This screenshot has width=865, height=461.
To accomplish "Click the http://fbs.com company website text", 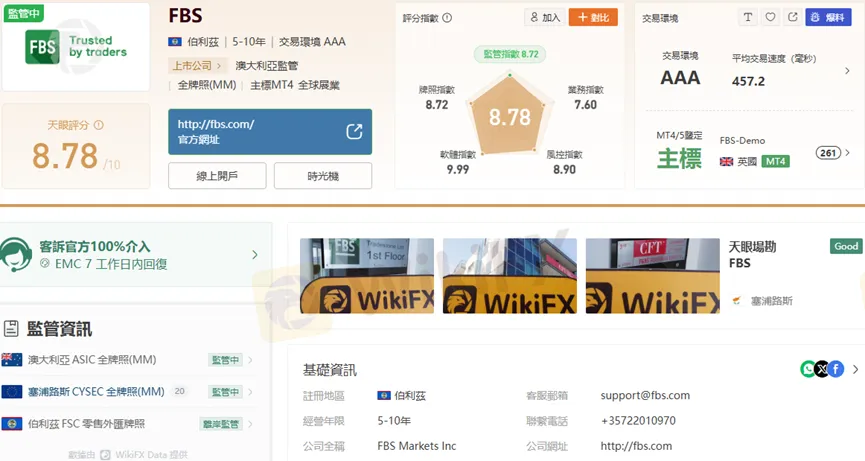I will (x=636, y=446).
